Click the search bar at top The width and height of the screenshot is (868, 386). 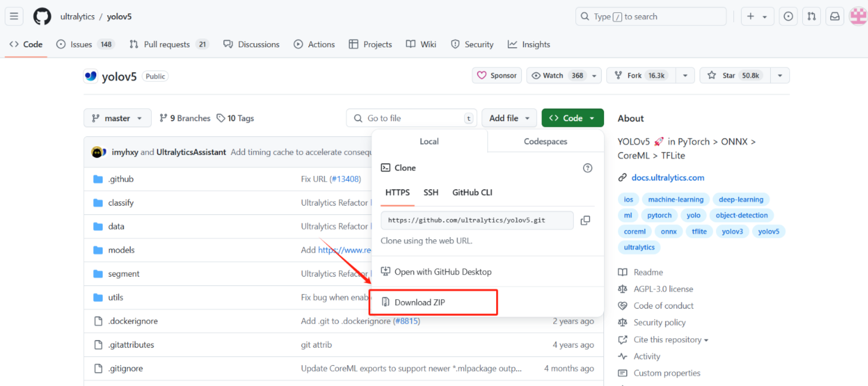click(651, 16)
